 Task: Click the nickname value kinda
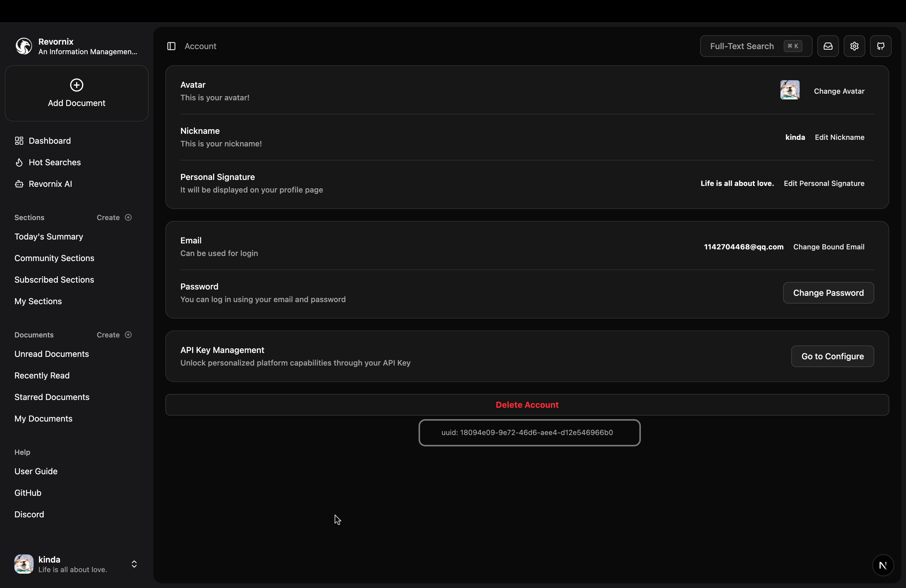tap(795, 137)
